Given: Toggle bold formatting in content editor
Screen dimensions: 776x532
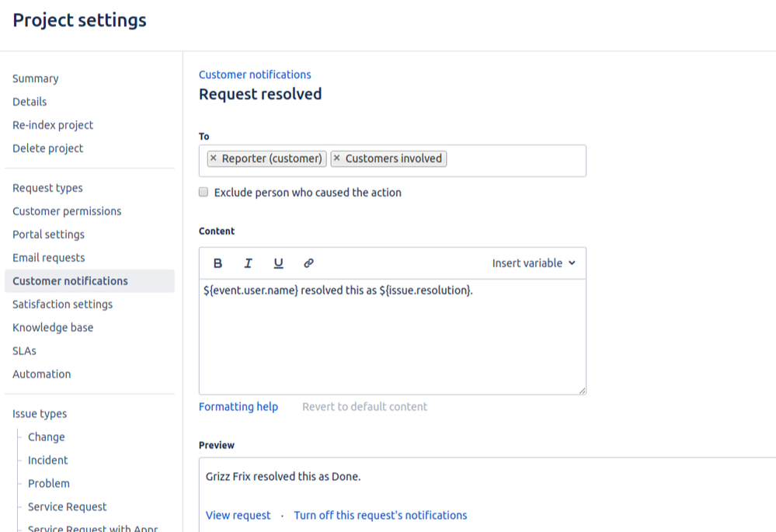Looking at the screenshot, I should click(x=218, y=263).
